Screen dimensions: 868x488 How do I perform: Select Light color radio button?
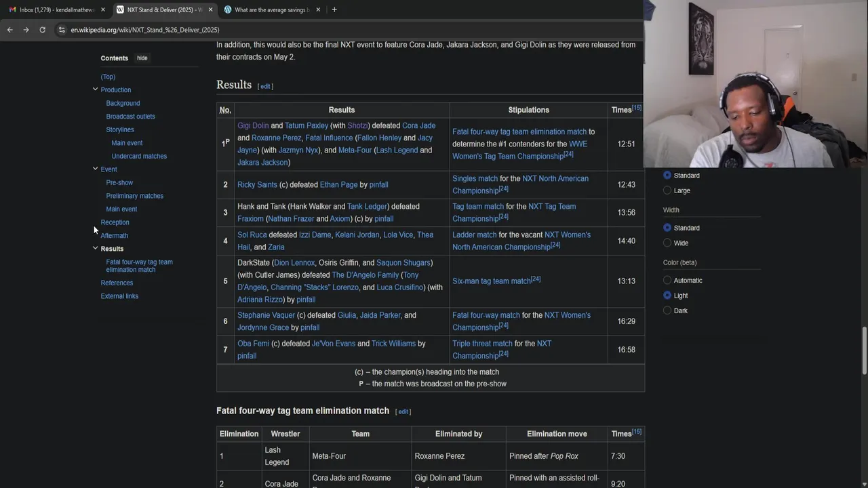[667, 296]
